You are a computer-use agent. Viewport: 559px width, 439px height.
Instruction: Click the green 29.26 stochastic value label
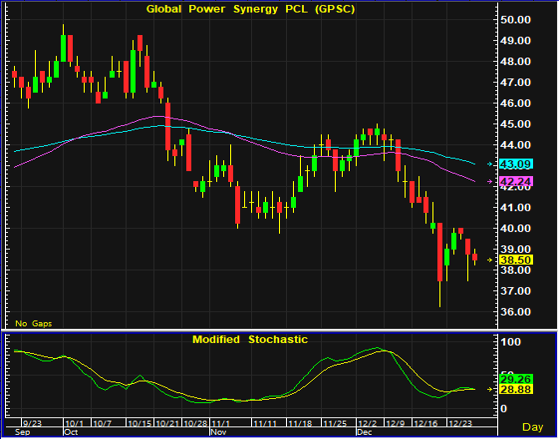(516, 379)
